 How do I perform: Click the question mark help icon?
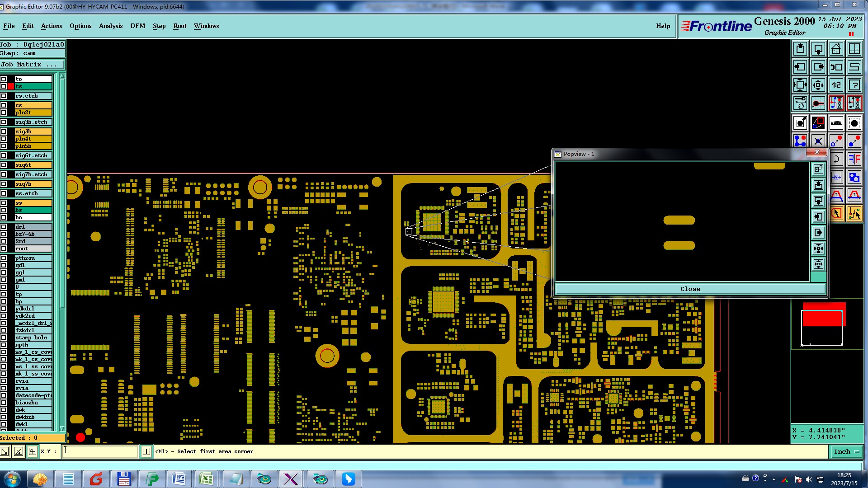[854, 85]
